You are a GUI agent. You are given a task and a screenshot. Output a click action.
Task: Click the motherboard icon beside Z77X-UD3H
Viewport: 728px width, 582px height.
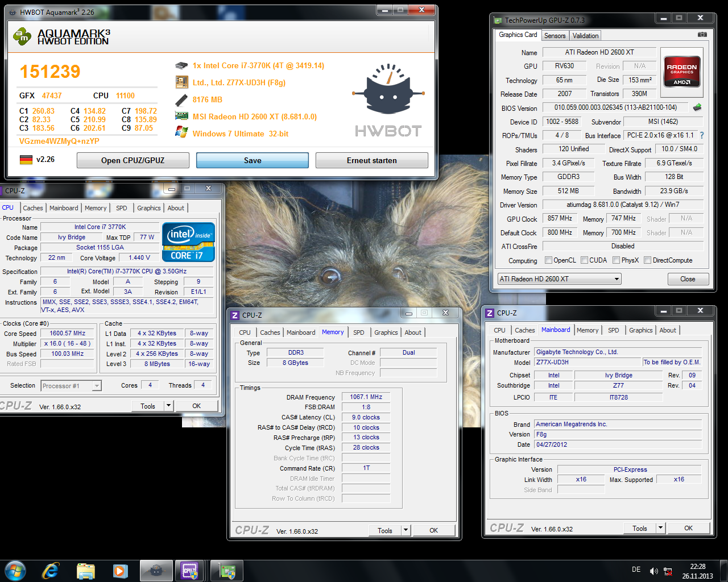[181, 82]
